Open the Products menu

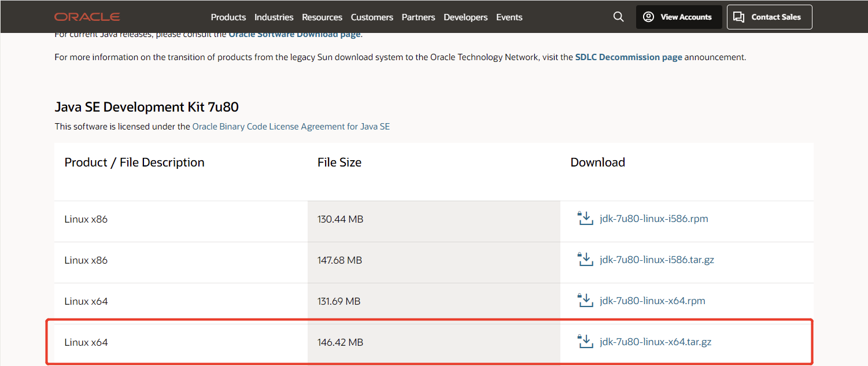click(228, 17)
